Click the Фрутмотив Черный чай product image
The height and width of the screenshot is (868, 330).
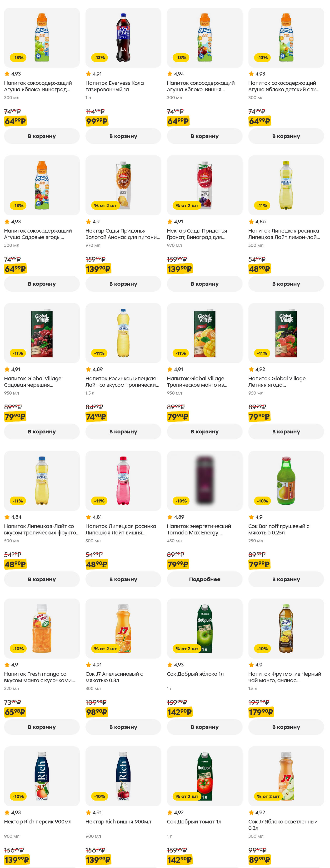coord(286,628)
